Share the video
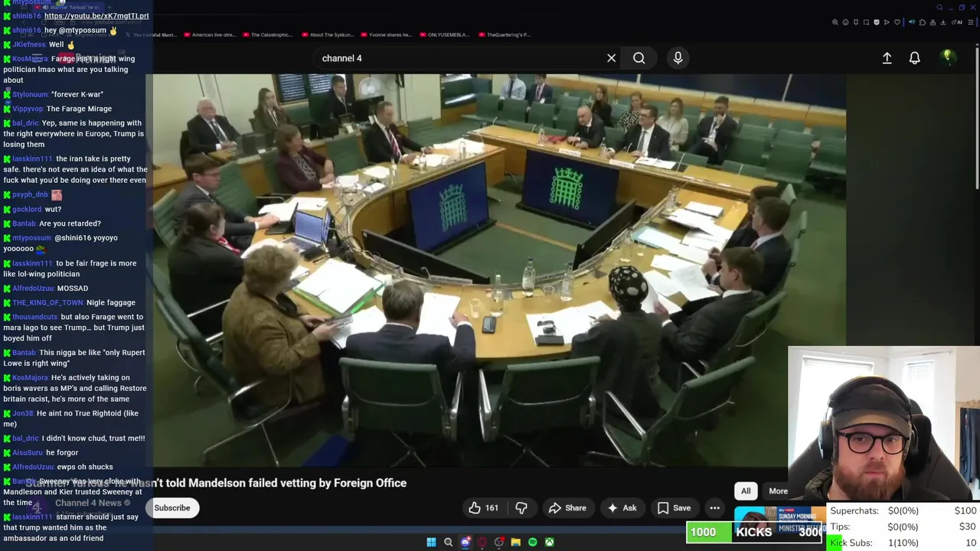 click(567, 508)
